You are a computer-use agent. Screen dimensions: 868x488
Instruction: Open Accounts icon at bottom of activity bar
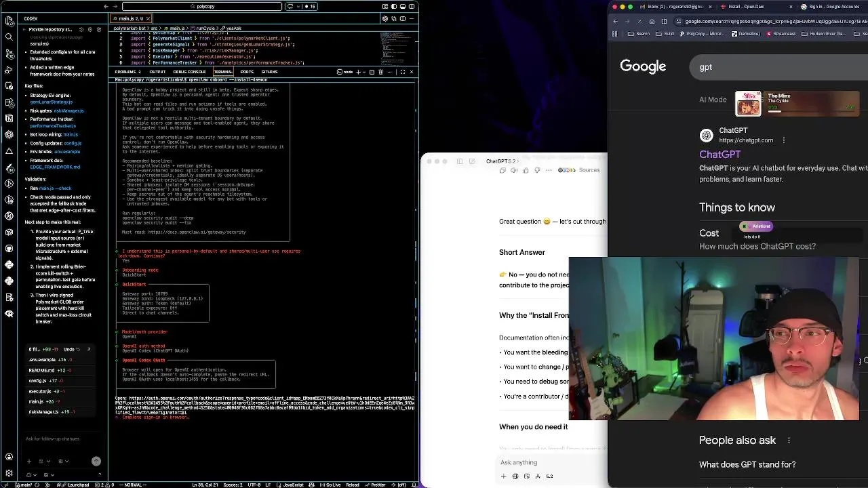point(9,457)
